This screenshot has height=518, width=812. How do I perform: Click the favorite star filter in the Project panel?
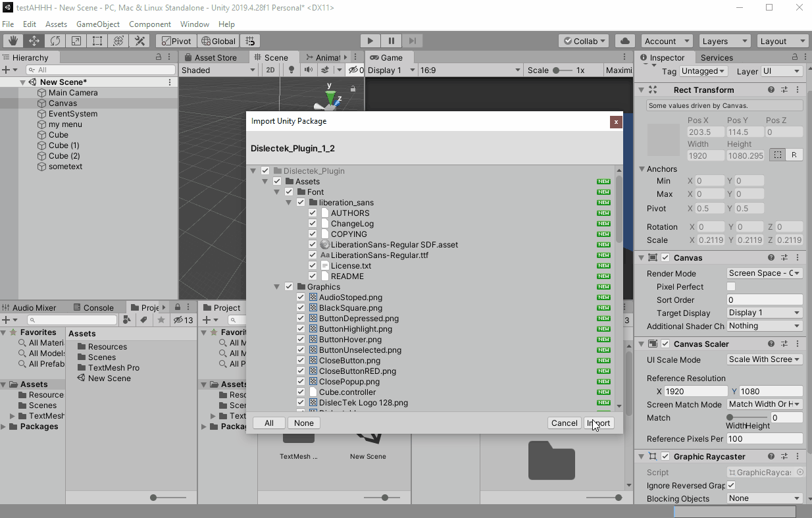[161, 320]
